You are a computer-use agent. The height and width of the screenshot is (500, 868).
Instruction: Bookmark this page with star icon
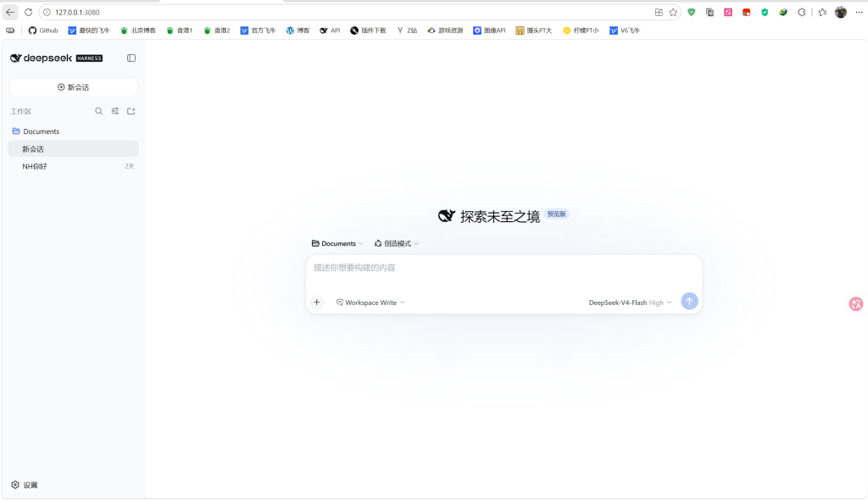tap(673, 12)
